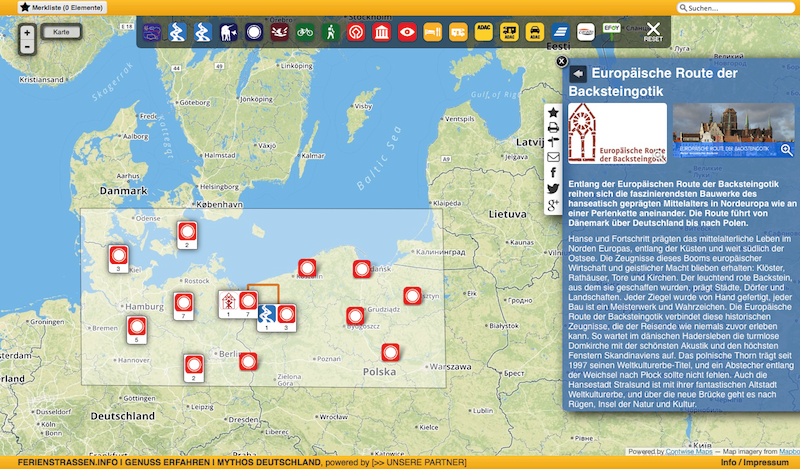The height and width of the screenshot is (469, 800).
Task: Open the Mapbox imagery link
Action: click(x=789, y=451)
